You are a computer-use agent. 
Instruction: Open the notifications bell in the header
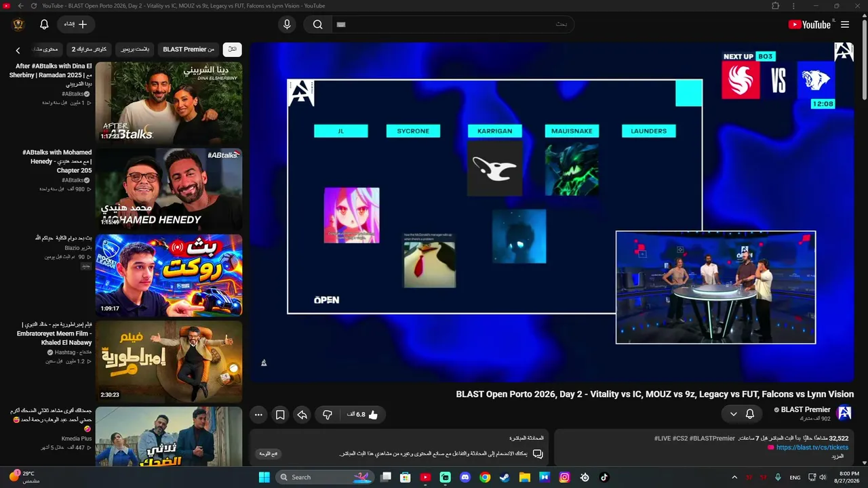[44, 24]
